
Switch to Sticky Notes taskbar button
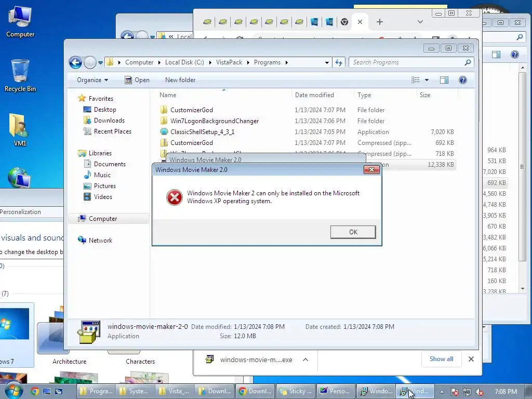[x=296, y=391]
